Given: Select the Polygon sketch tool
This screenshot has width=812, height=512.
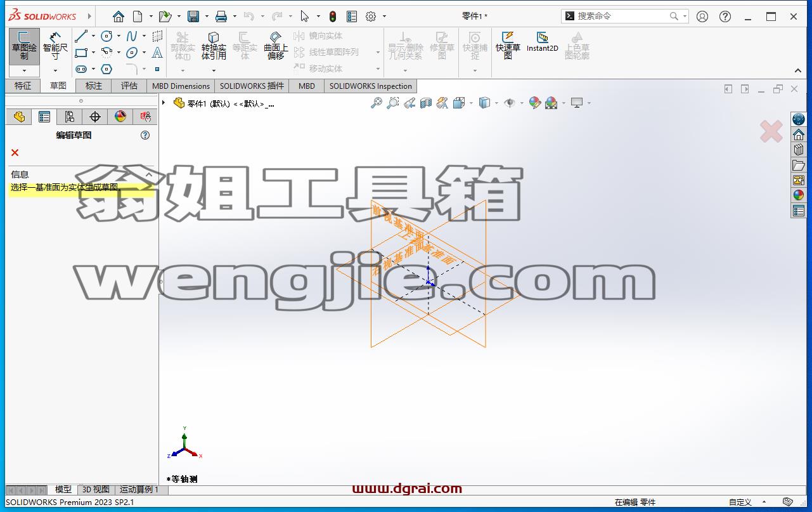Looking at the screenshot, I should point(106,69).
